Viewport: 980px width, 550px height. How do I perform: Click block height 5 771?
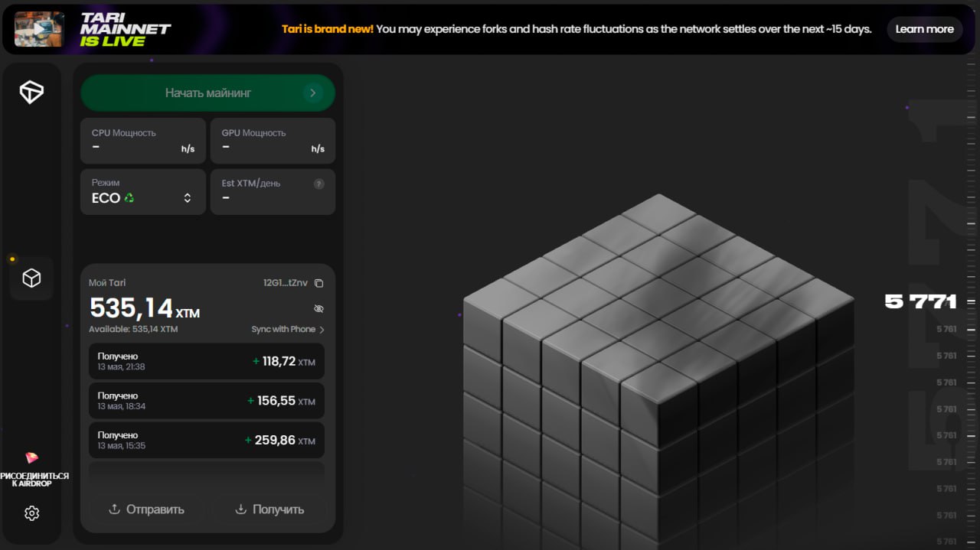tap(921, 301)
